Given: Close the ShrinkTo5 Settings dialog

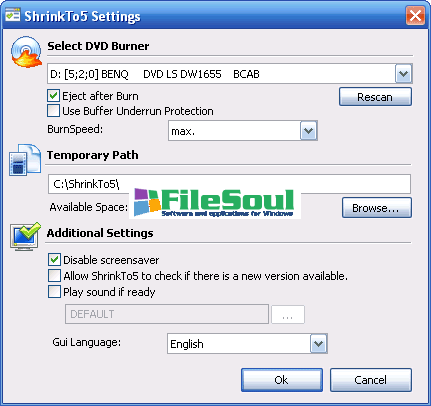Looking at the screenshot, I should point(415,15).
